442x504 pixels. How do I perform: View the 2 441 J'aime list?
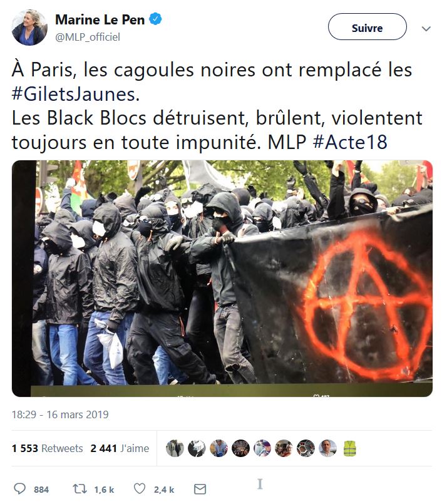tap(120, 448)
